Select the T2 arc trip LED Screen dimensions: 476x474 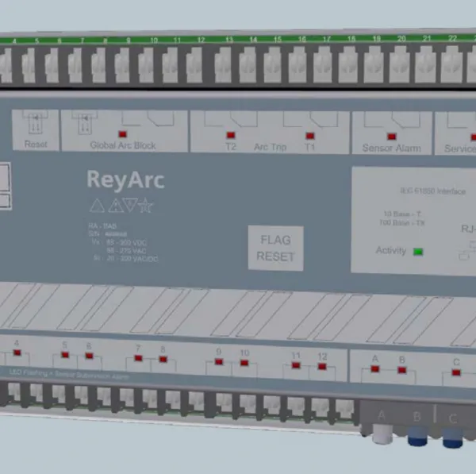tap(231, 135)
